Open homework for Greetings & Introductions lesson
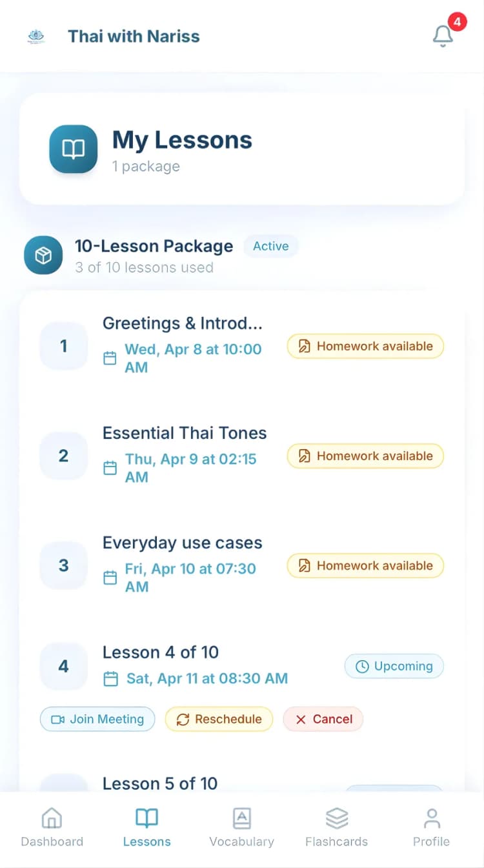 tap(365, 346)
